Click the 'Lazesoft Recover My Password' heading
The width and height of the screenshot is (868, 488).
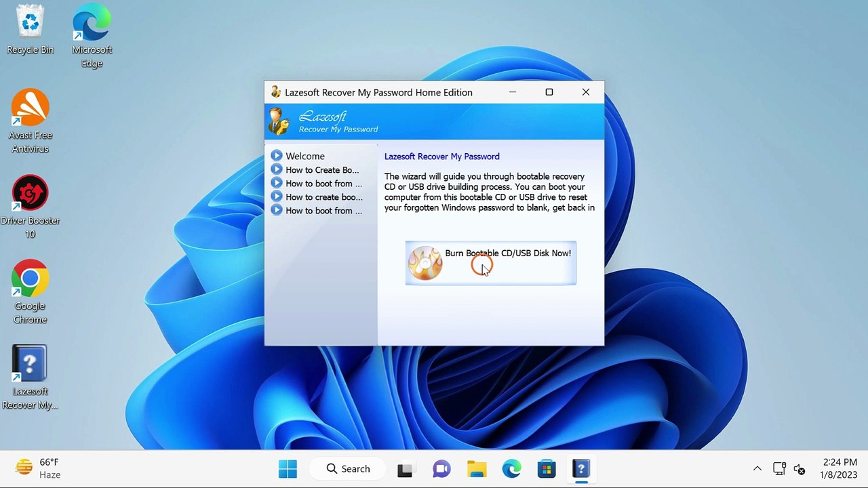click(x=442, y=157)
